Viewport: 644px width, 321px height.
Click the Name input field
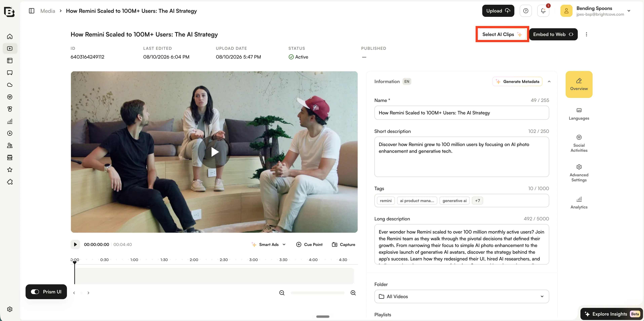tap(462, 113)
